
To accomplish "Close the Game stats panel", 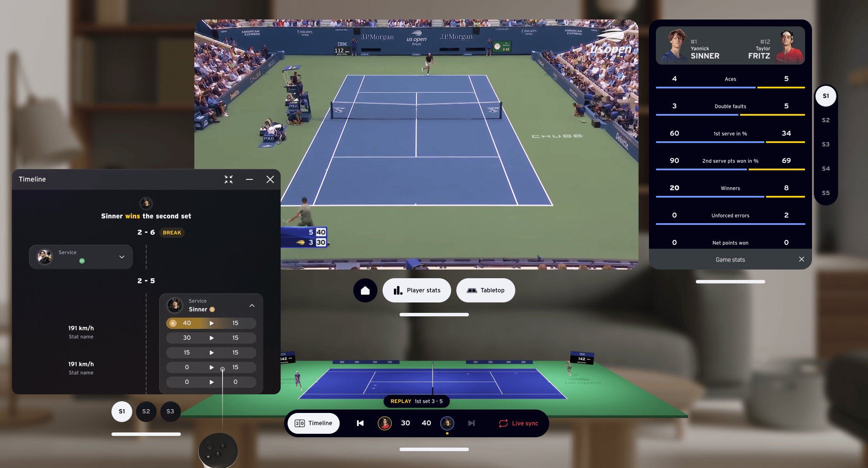I will pyautogui.click(x=801, y=259).
